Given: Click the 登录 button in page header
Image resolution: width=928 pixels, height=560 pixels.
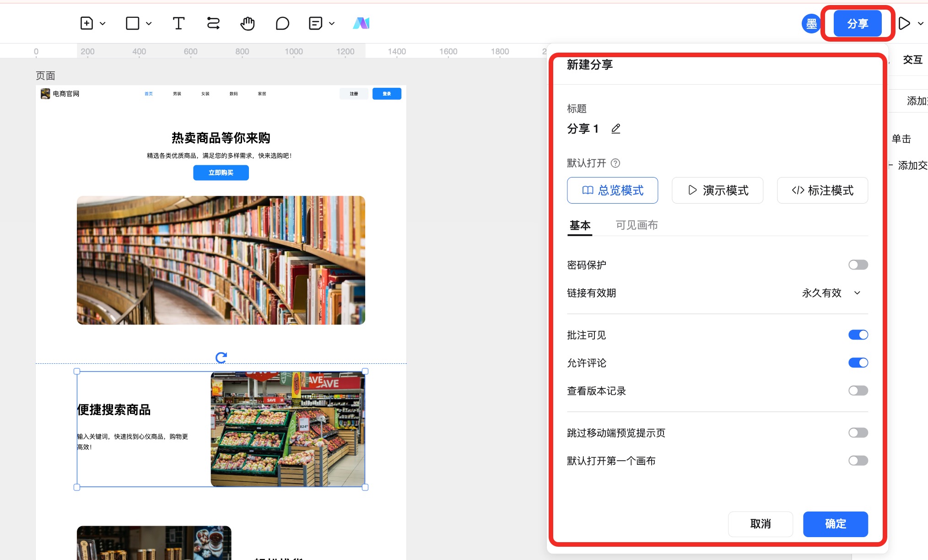Looking at the screenshot, I should tap(387, 94).
